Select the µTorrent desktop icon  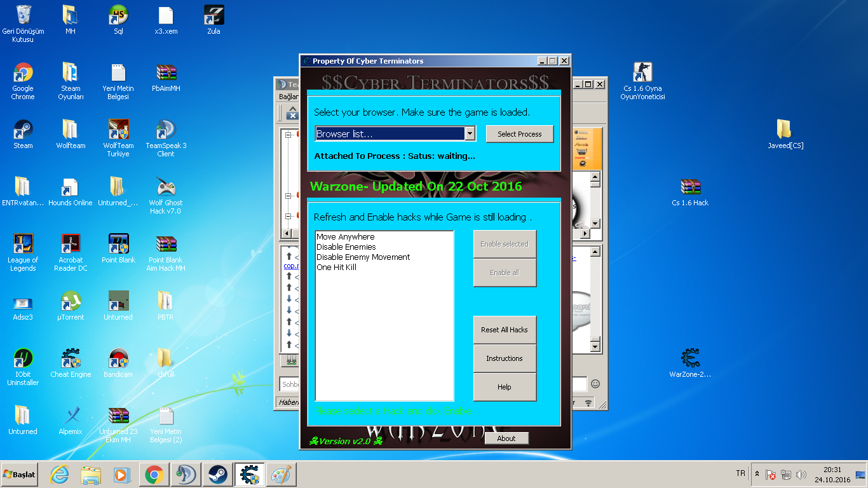click(71, 306)
